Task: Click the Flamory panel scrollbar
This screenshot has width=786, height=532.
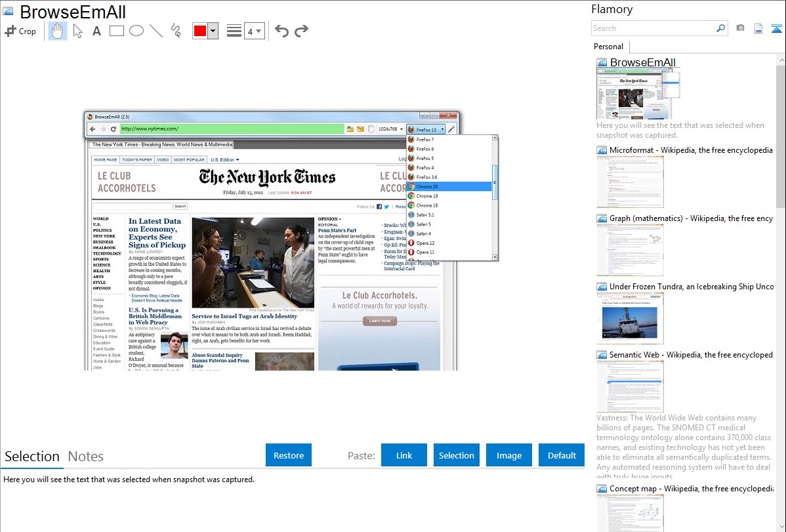Action: tap(781, 135)
